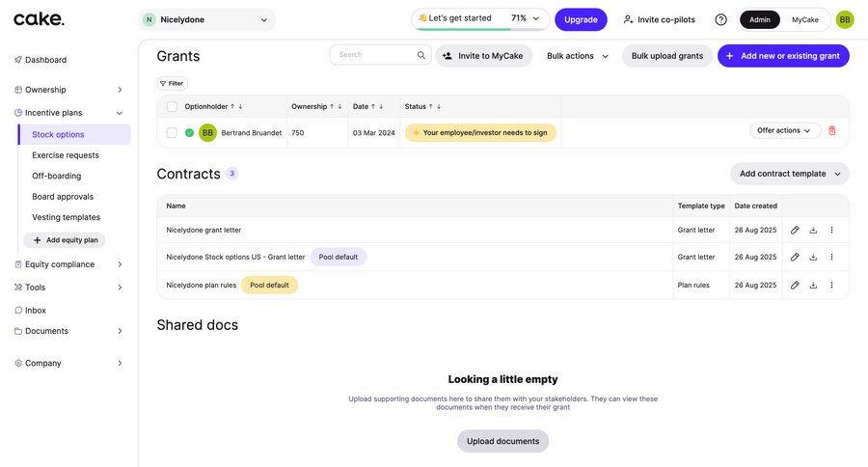868x467 pixels.
Task: Open Exercise requests in sidebar
Action: [66, 155]
